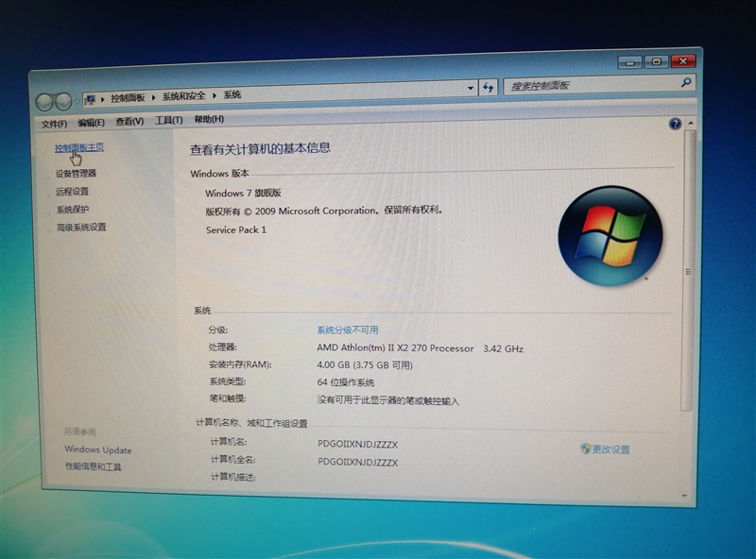Open the 文件(F) menu
Screen dimensions: 756x559
54,125
